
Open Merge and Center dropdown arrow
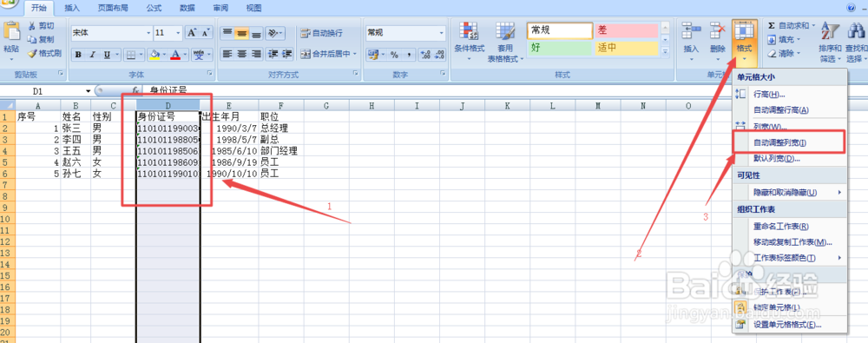(354, 55)
